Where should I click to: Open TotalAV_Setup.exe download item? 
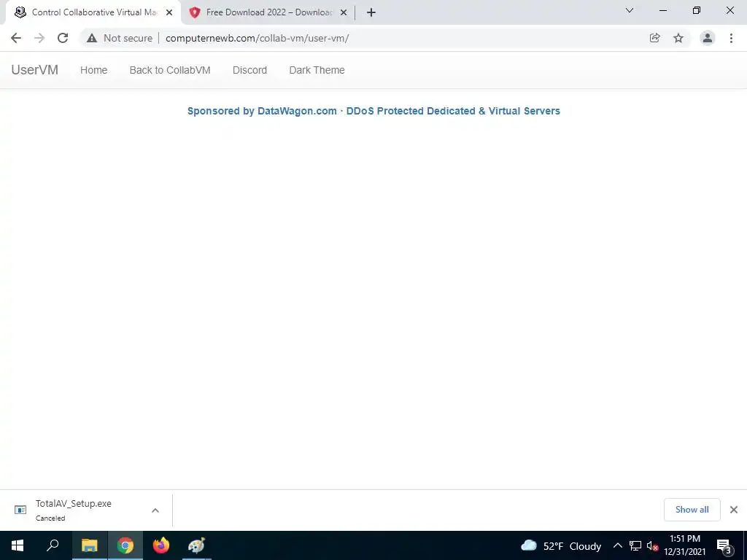coord(74,510)
